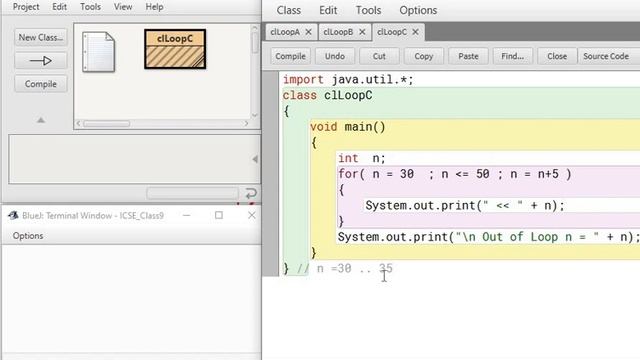Click the Paste toolbar button
This screenshot has height=360, width=640.
click(x=468, y=56)
